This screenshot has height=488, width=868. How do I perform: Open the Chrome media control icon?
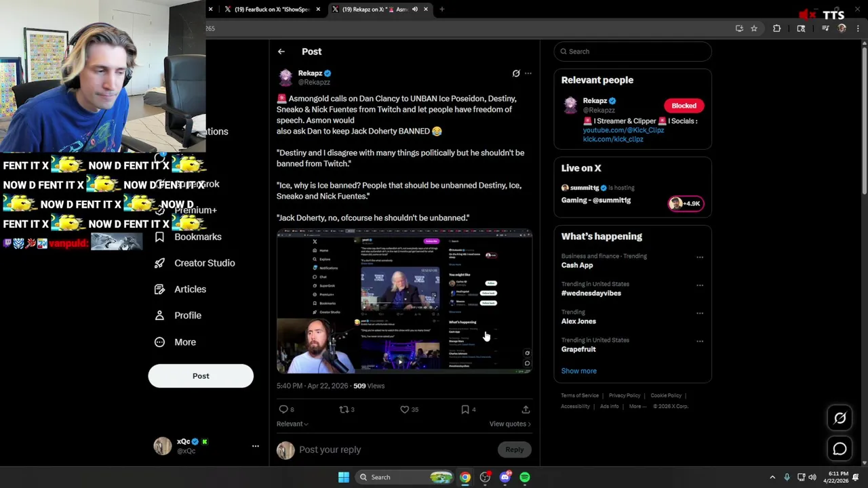click(x=825, y=28)
